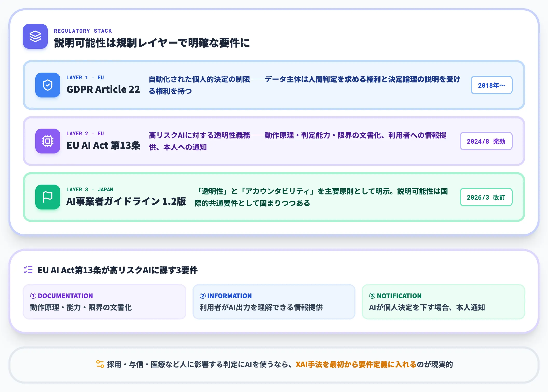Click the orange text XAI手法を最初から要件定義に入れる
Viewport: 548px width, 392px height.
pos(356,364)
